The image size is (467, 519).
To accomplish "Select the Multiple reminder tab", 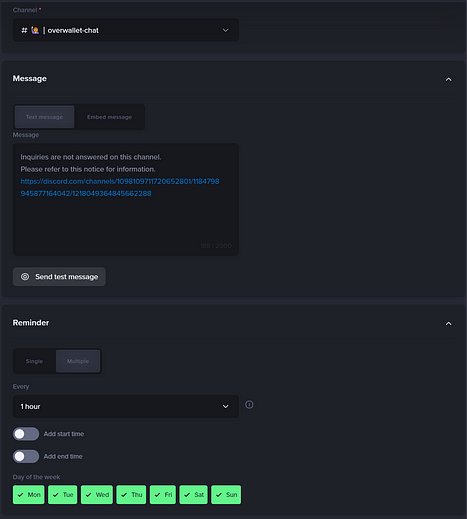I will (78, 361).
